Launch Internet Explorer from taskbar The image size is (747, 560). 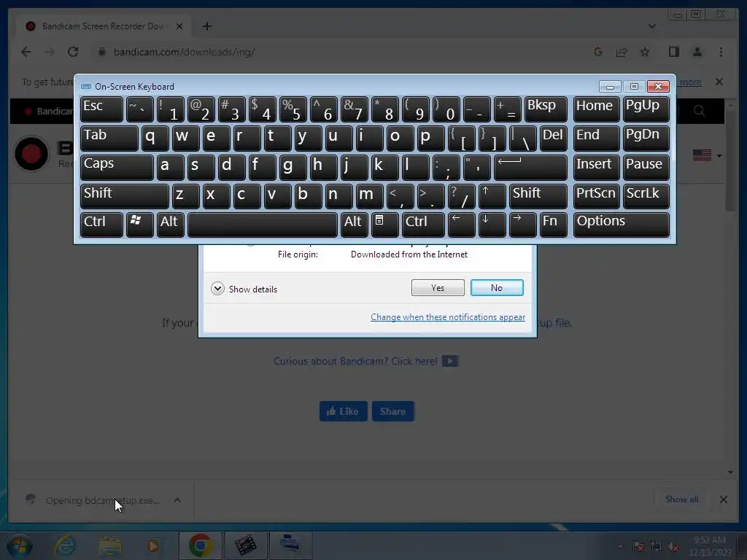click(x=65, y=545)
